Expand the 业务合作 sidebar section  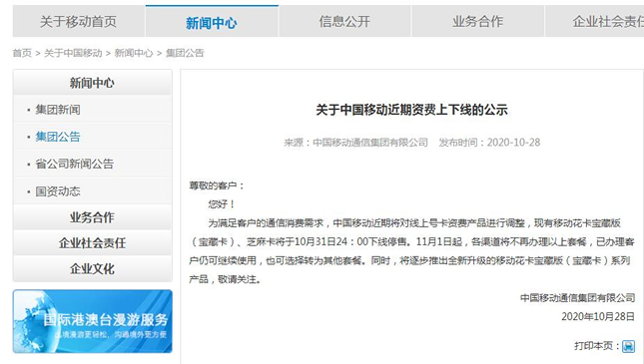[93, 217]
